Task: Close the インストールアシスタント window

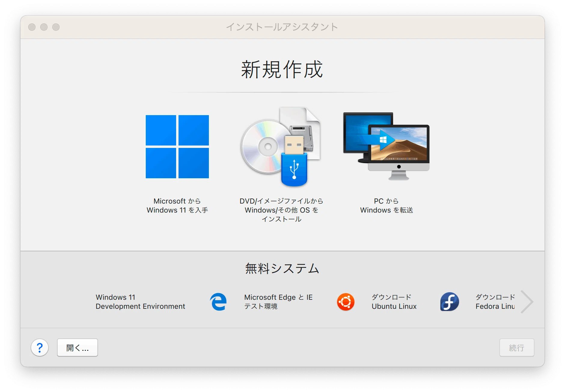Action: click(x=32, y=27)
